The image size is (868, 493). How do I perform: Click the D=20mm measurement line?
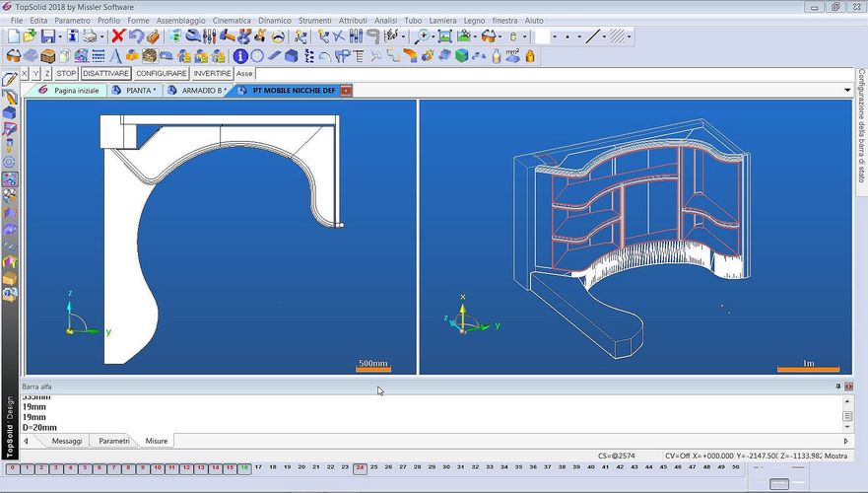(39, 428)
